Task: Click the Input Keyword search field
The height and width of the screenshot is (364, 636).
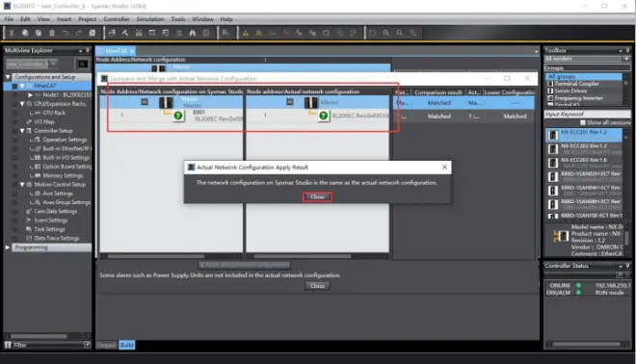Action: (587, 115)
